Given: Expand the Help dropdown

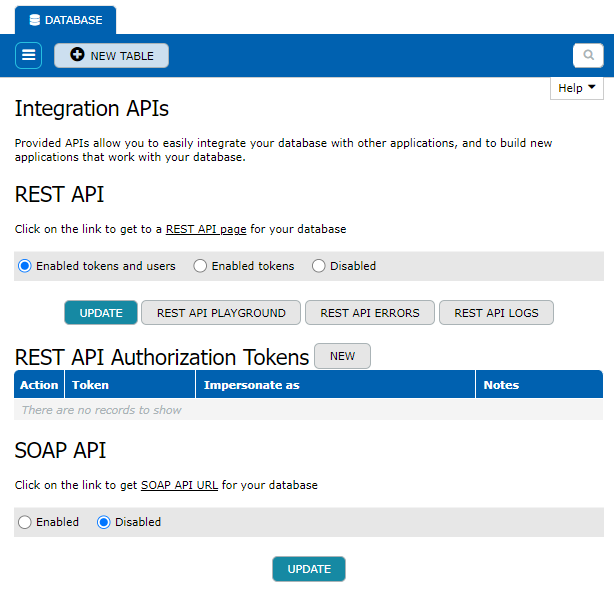Looking at the screenshot, I should click(576, 88).
